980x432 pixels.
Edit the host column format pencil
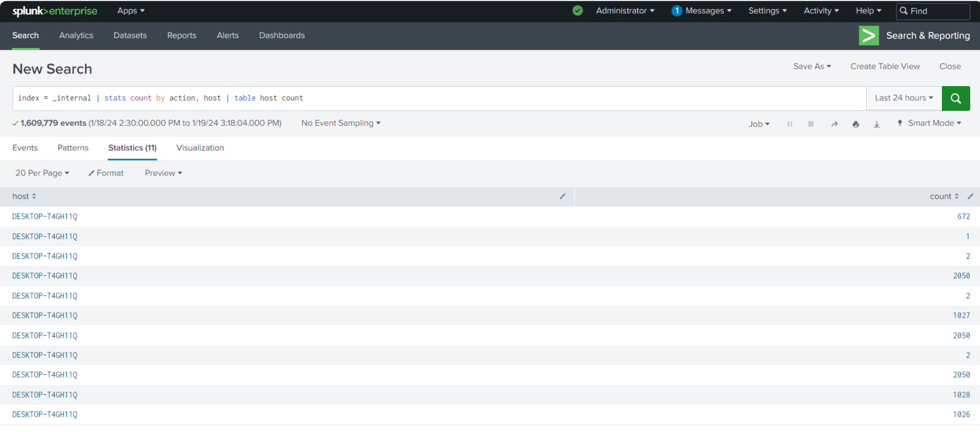pyautogui.click(x=562, y=196)
